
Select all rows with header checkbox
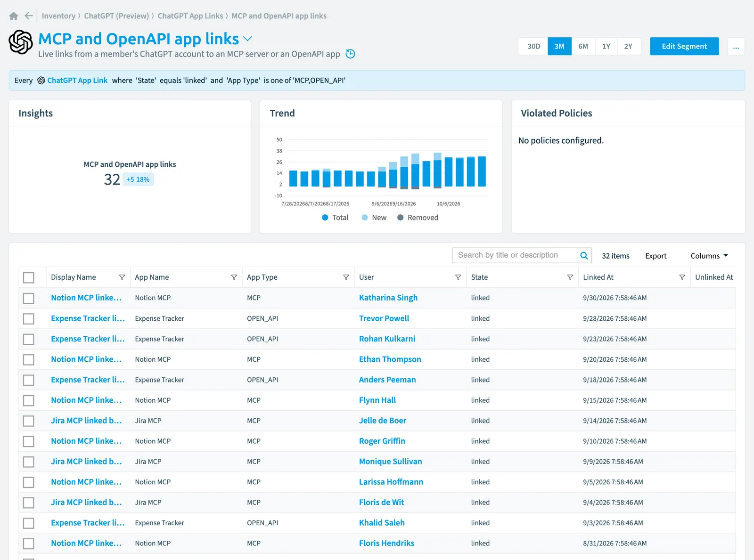[x=29, y=278]
